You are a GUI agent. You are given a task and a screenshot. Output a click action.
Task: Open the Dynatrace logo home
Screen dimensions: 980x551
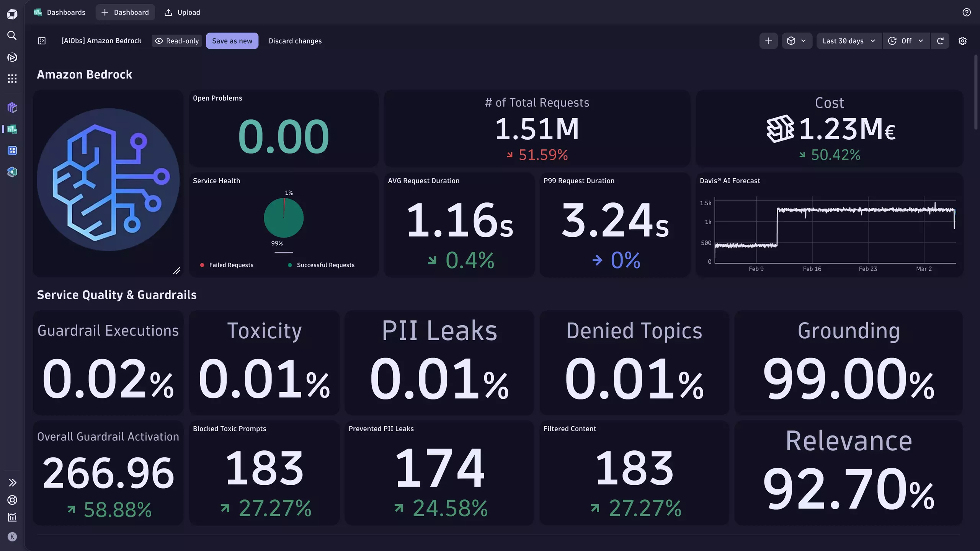(12, 14)
